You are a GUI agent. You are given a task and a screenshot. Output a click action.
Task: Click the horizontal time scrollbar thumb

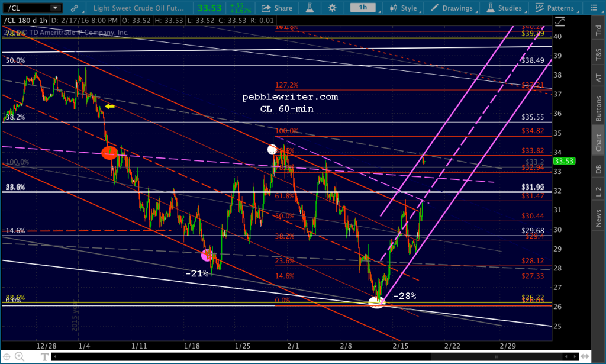point(497,356)
